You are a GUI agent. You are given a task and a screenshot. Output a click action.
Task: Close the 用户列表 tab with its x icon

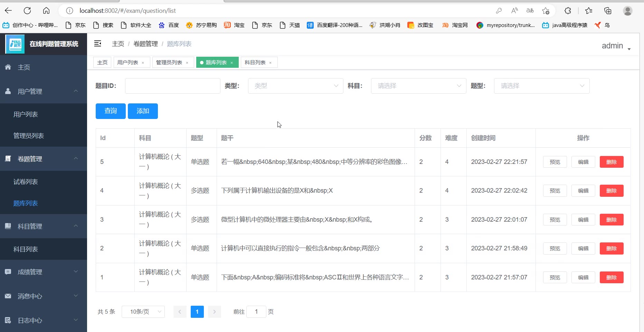[x=143, y=63]
